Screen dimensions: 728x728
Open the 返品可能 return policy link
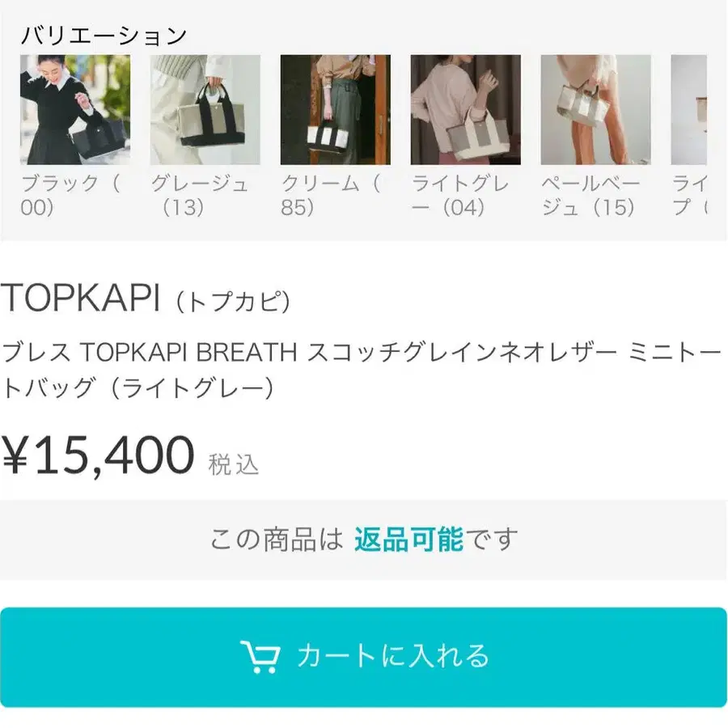[x=408, y=540]
